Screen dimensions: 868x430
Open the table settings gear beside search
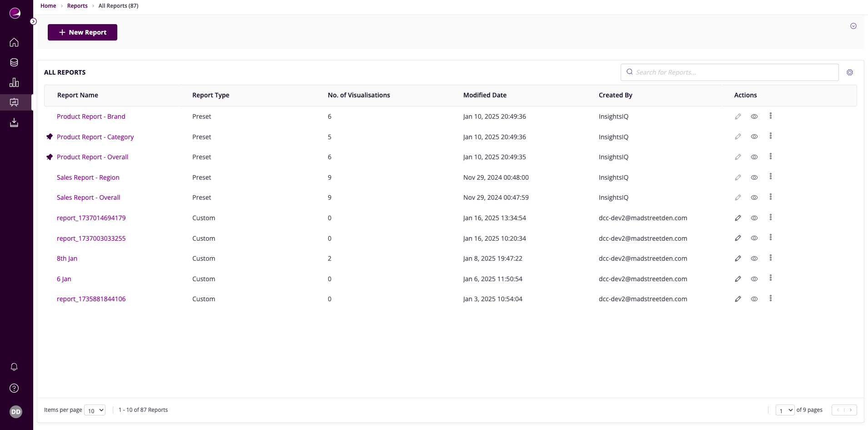pyautogui.click(x=850, y=72)
